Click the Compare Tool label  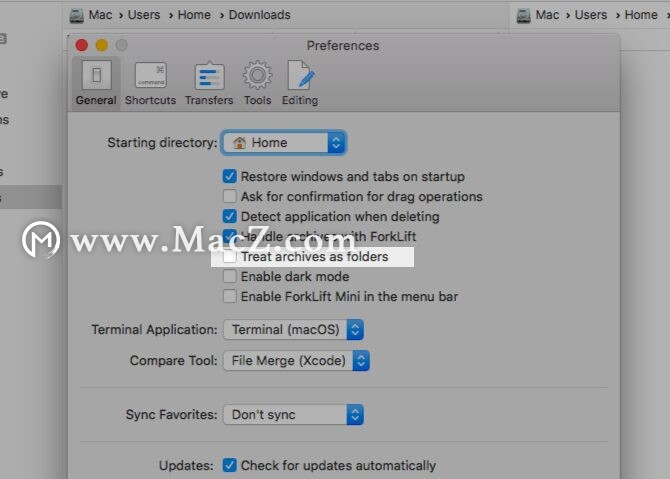174,361
